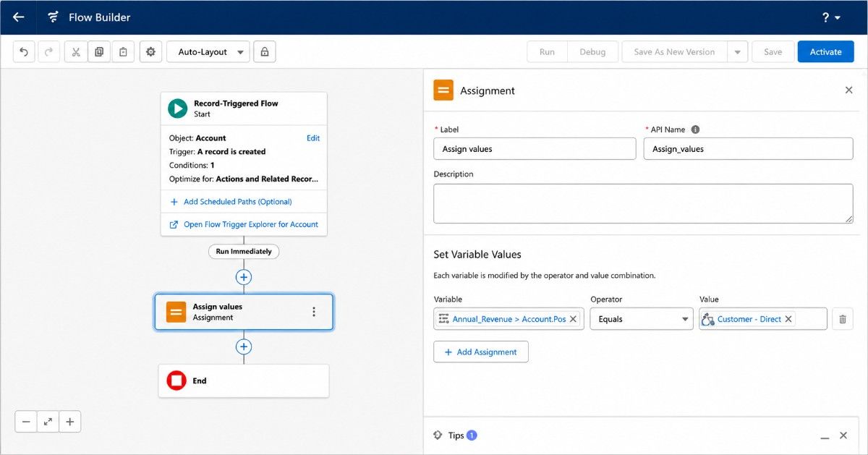
Task: Open Flow Trigger Explorer for Account
Action: pos(244,224)
